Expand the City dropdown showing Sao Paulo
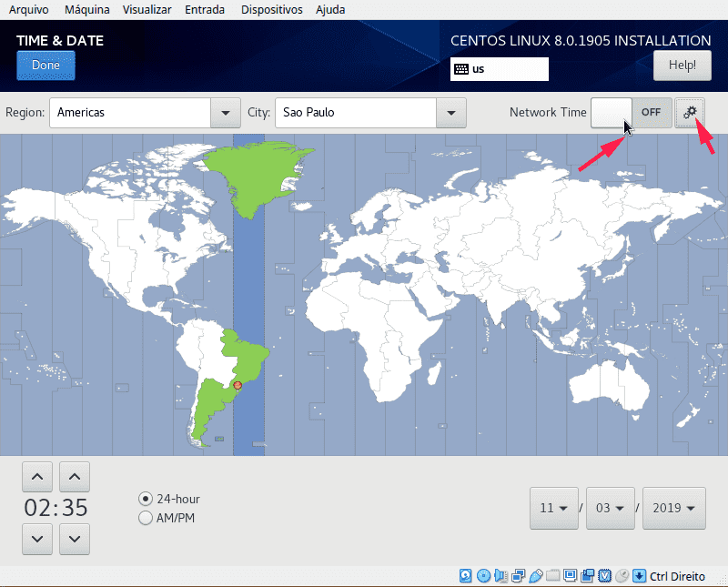The height and width of the screenshot is (587, 728). pos(450,112)
